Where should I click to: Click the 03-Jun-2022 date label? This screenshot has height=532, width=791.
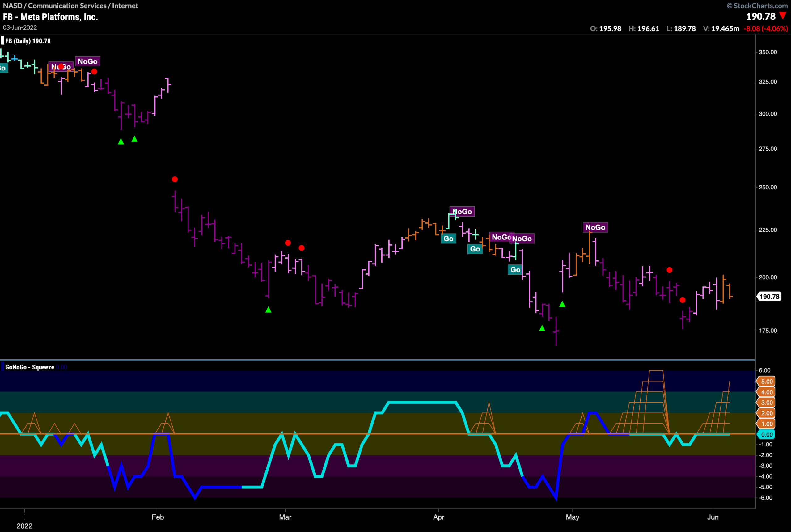[20, 27]
